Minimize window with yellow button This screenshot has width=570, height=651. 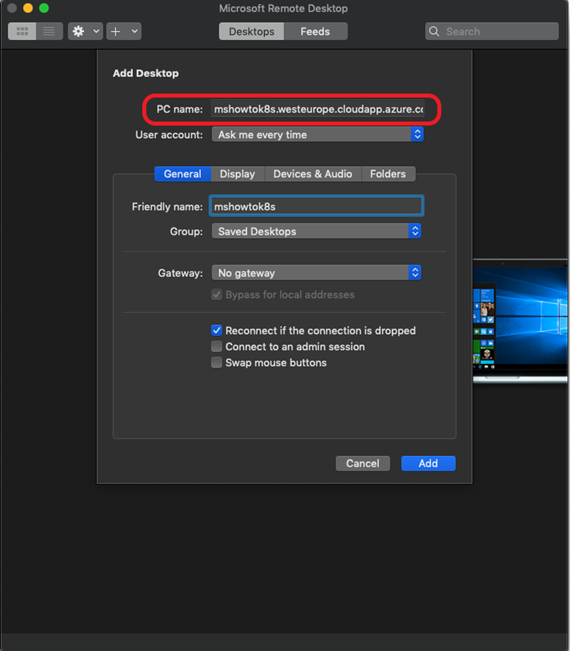(x=28, y=8)
